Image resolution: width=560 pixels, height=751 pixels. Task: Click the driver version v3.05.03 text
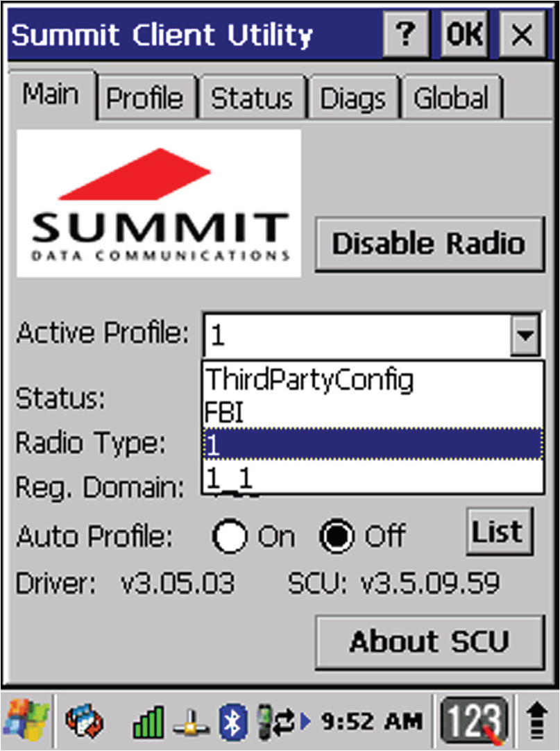coord(177,583)
